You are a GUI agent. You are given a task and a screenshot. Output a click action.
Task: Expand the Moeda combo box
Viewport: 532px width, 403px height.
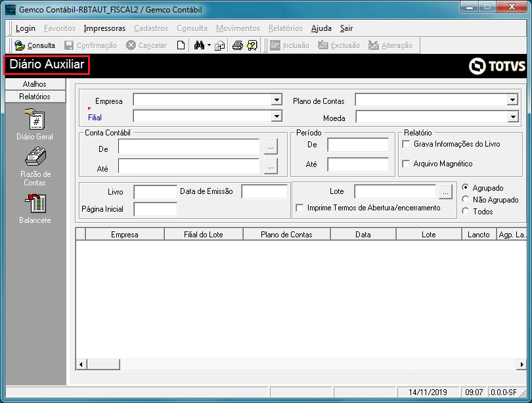pos(513,117)
